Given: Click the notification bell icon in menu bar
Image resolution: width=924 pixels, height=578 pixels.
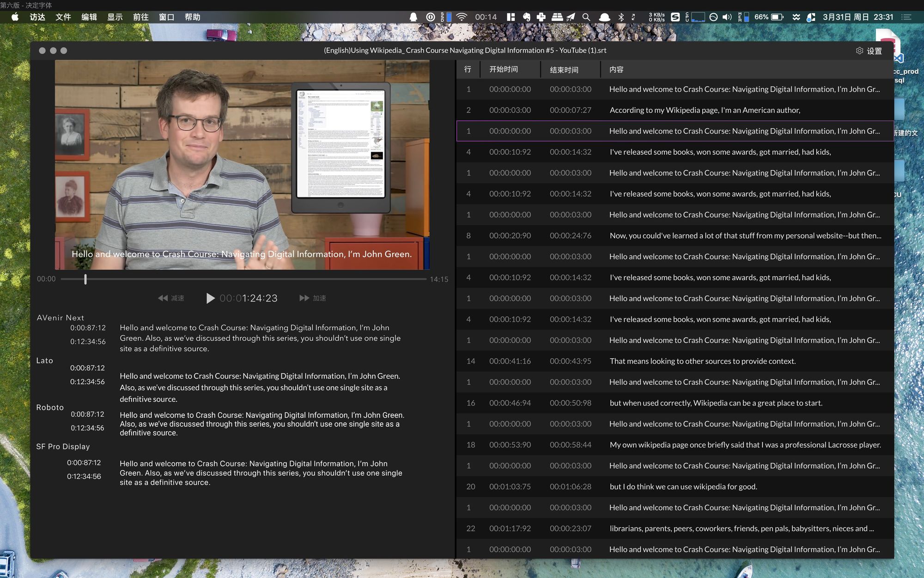Looking at the screenshot, I should 413,17.
